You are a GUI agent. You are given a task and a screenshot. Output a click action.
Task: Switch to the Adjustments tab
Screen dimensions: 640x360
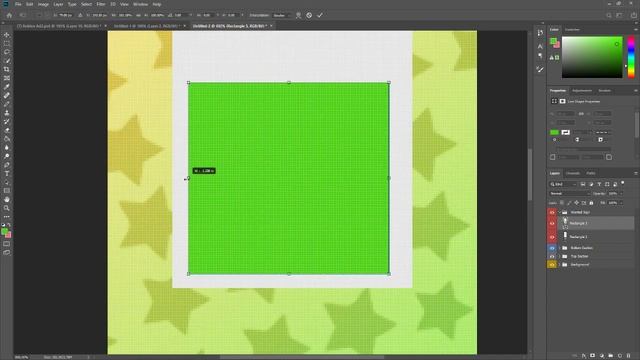pos(582,91)
